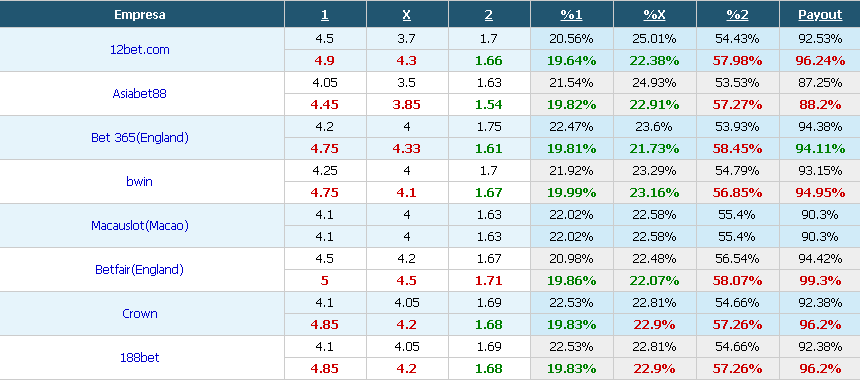Open the 188bet company link
Viewport: 860px width, 380px height.
tap(140, 358)
